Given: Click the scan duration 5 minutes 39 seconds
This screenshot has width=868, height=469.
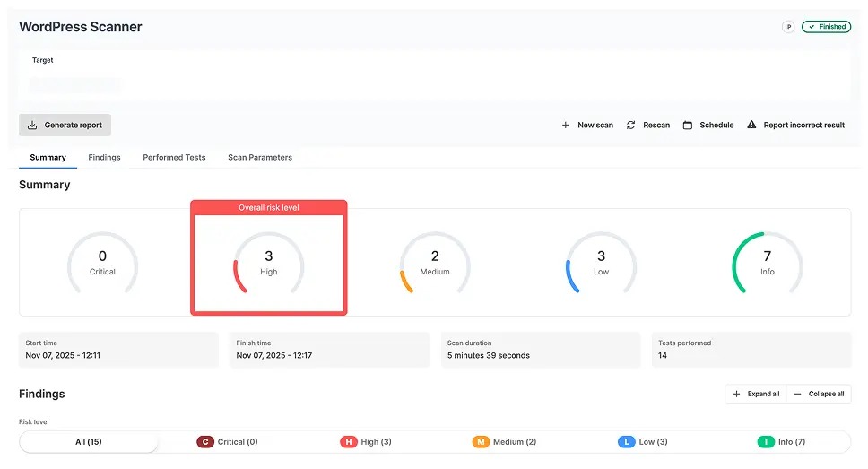Looking at the screenshot, I should pos(488,355).
